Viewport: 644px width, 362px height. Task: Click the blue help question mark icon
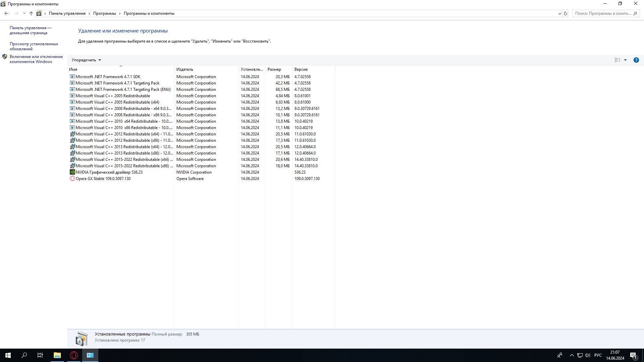pyautogui.click(x=636, y=60)
